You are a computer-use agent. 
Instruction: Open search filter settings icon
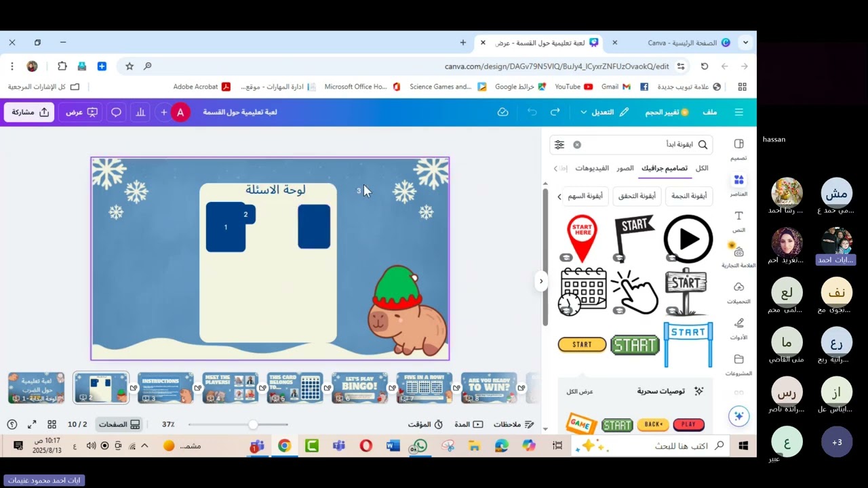(x=559, y=144)
